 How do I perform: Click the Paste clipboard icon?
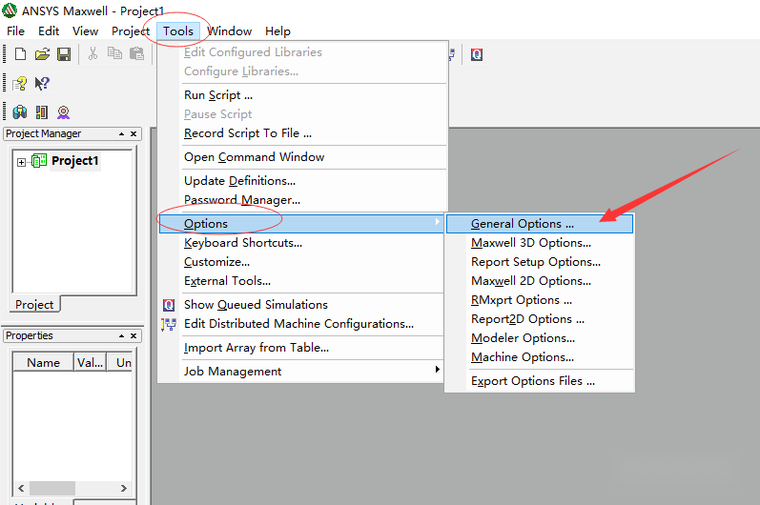[137, 53]
